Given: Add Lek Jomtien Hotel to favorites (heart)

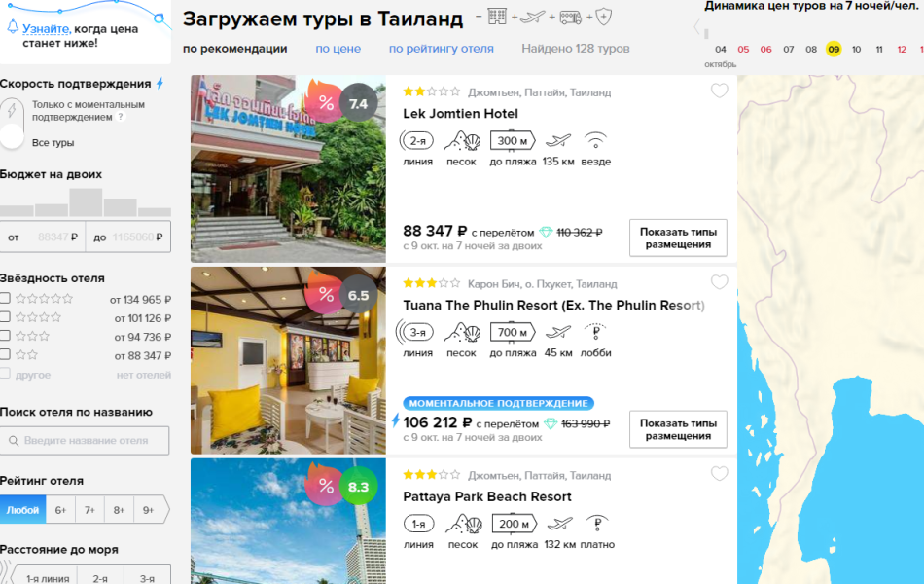Looking at the screenshot, I should click(x=719, y=91).
